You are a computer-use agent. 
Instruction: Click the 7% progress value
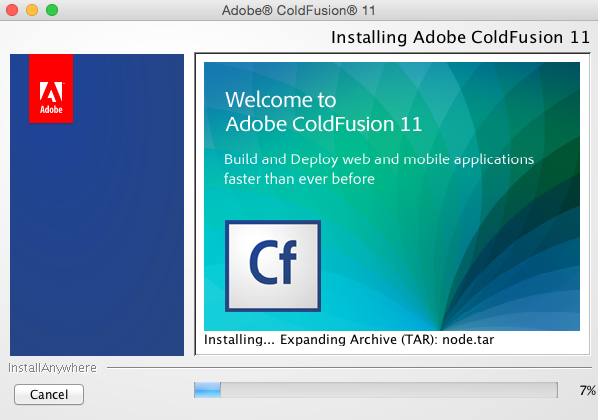(x=587, y=390)
